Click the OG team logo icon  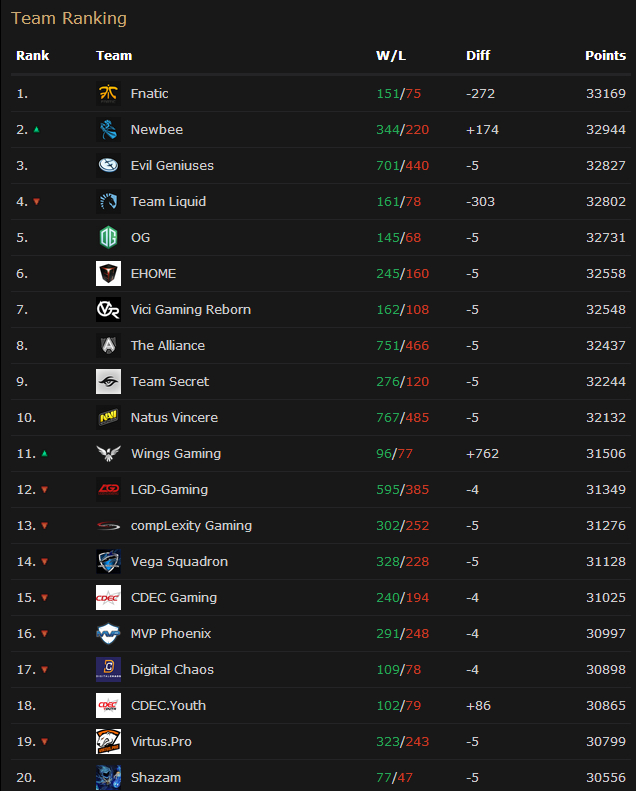click(109, 238)
